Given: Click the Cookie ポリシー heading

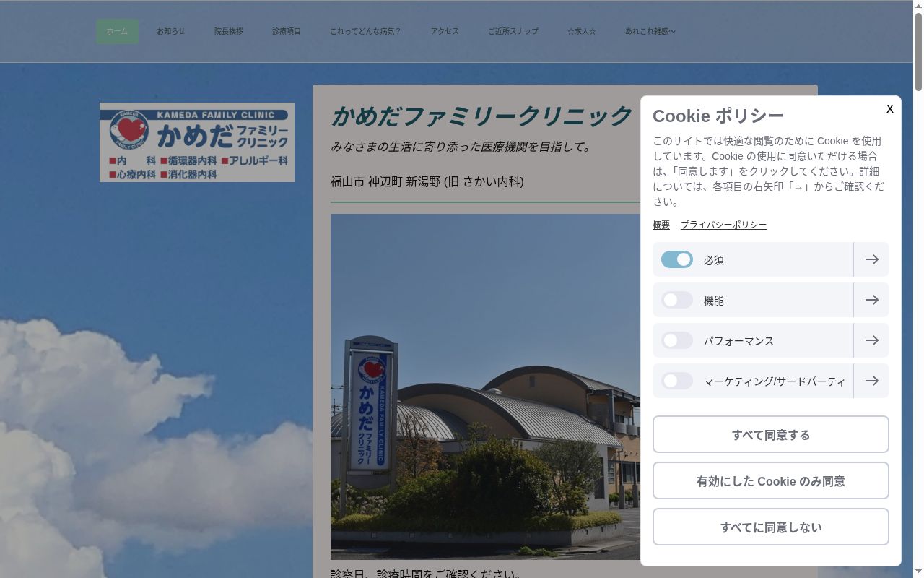Looking at the screenshot, I should pyautogui.click(x=718, y=116).
